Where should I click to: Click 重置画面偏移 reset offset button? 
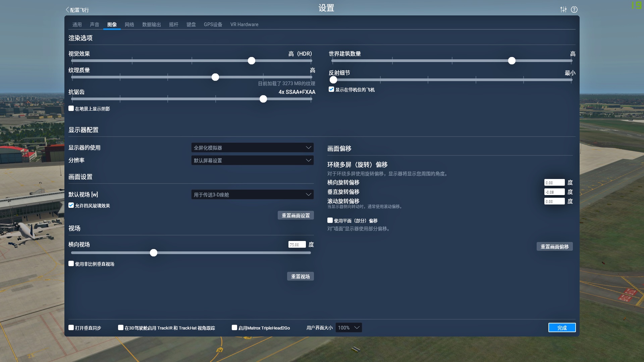555,246
